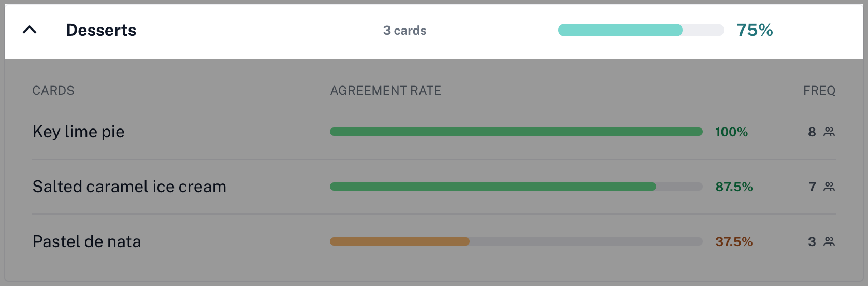Screen dimensions: 868x286
Task: Click the 3 cards count label
Action: [x=404, y=31]
